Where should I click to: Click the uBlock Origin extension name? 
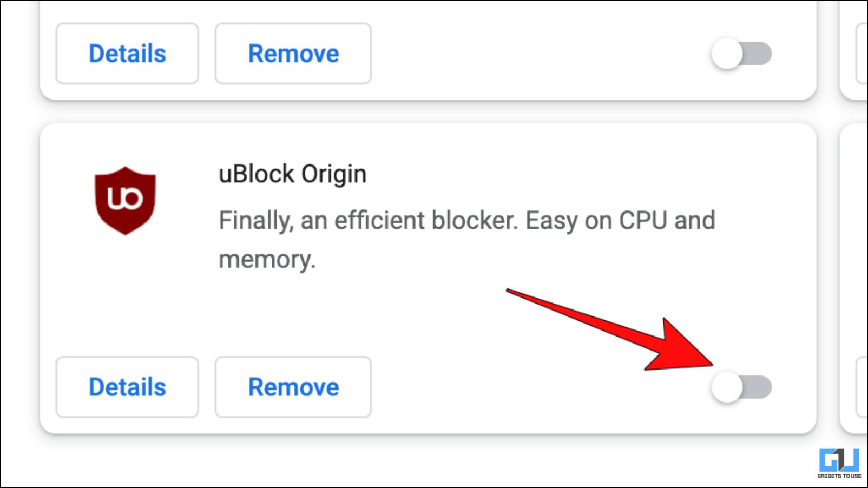(293, 174)
